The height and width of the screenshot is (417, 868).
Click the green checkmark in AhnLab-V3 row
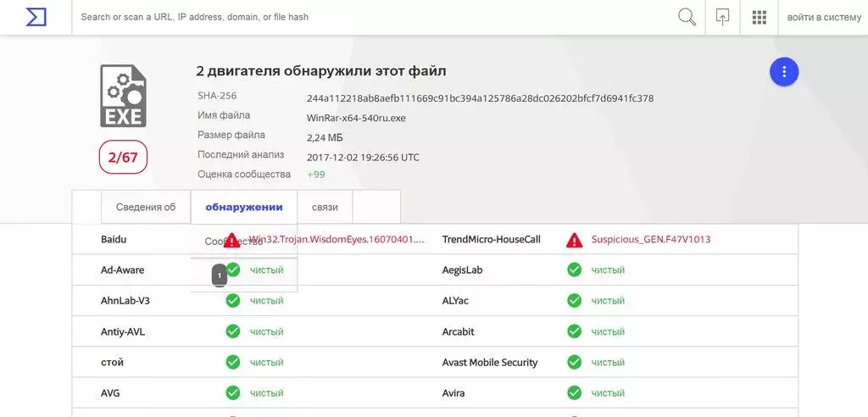coord(232,301)
